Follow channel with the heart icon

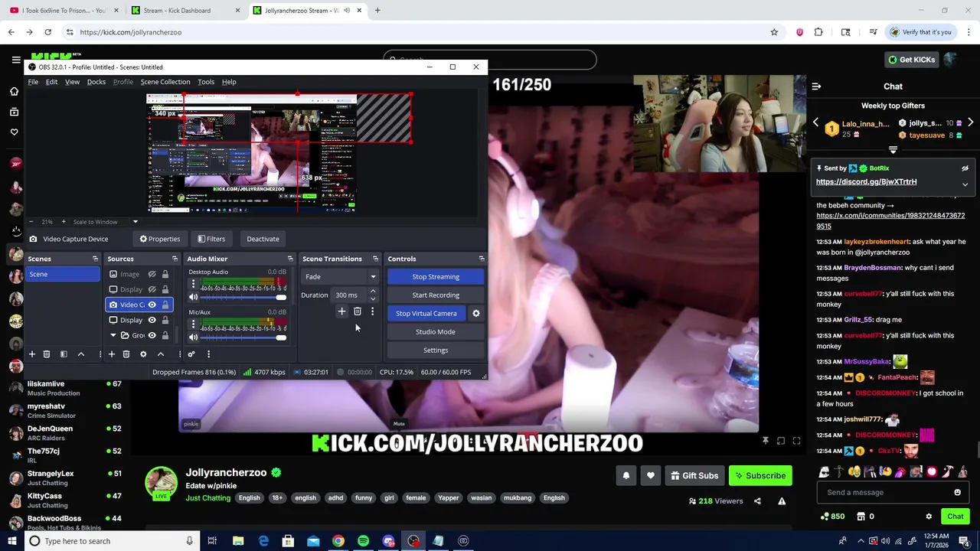coord(651,475)
